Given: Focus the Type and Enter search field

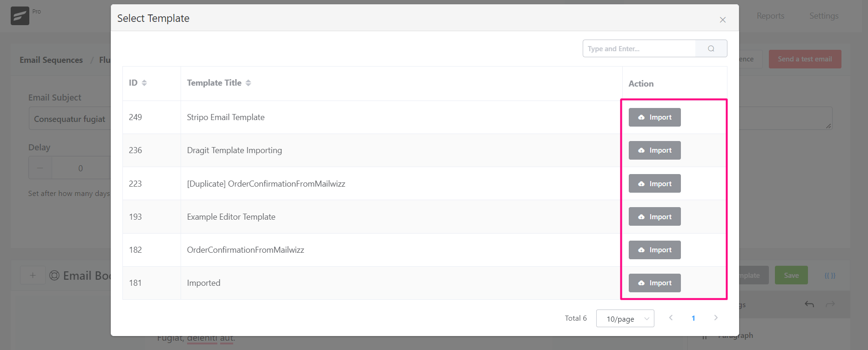Looking at the screenshot, I should click(x=639, y=48).
